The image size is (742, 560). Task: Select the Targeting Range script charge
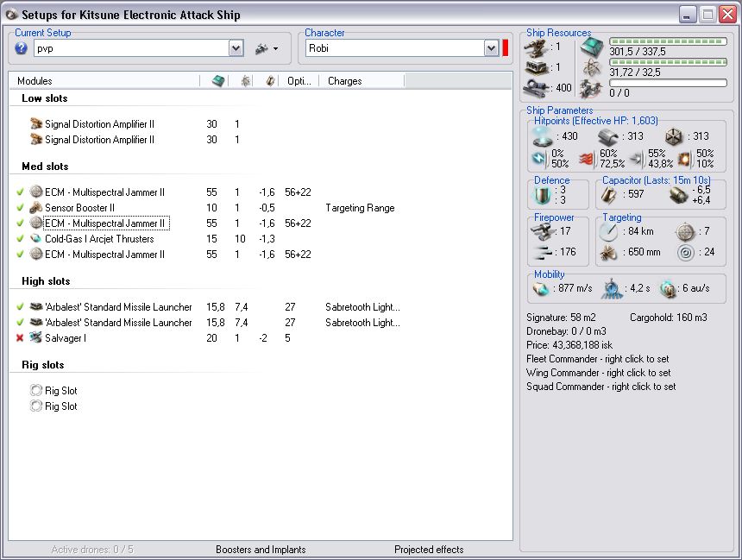(360, 208)
